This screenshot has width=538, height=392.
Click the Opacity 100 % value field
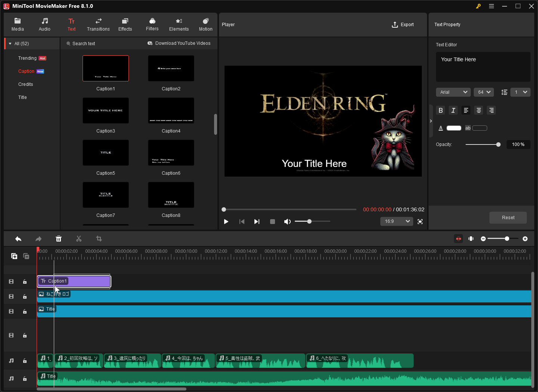(x=518, y=144)
